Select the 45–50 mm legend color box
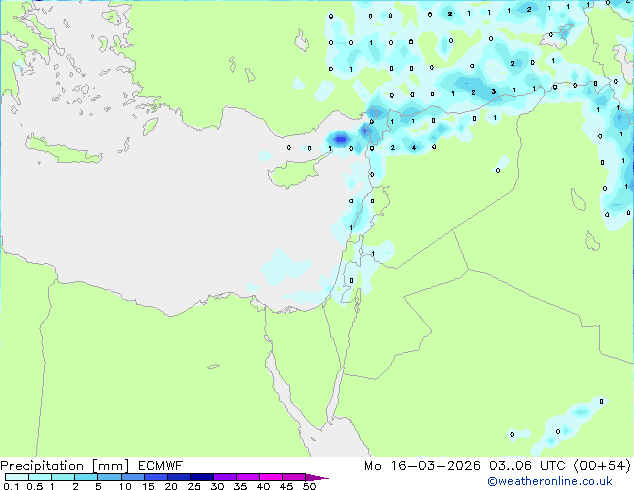Image resolution: width=634 pixels, height=490 pixels. point(294,477)
